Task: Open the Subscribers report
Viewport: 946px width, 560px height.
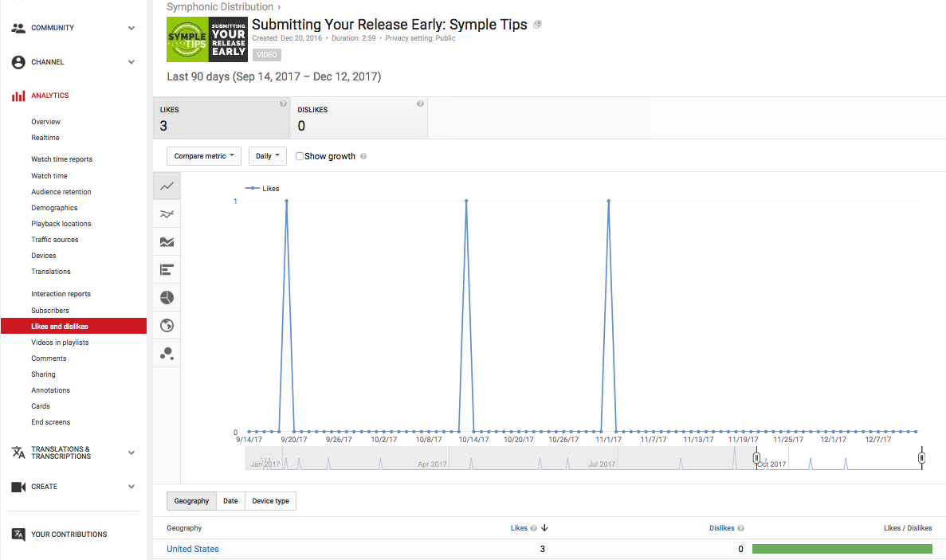Action: click(50, 311)
